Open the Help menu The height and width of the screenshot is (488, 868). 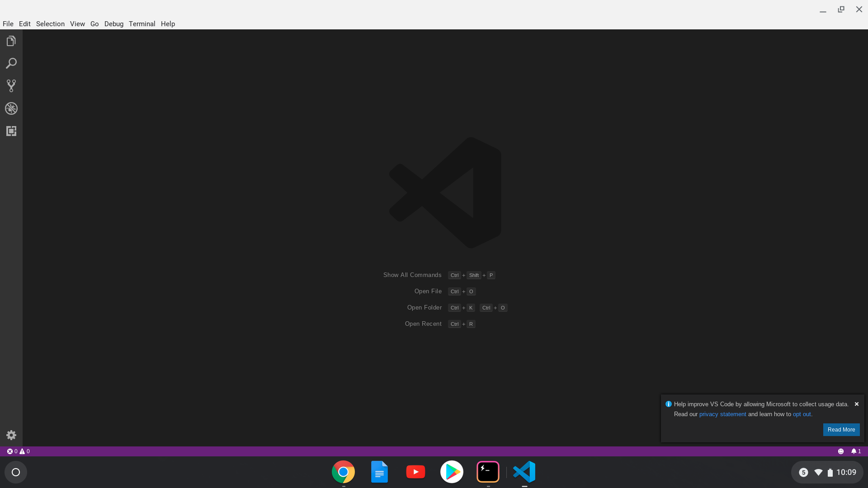168,24
